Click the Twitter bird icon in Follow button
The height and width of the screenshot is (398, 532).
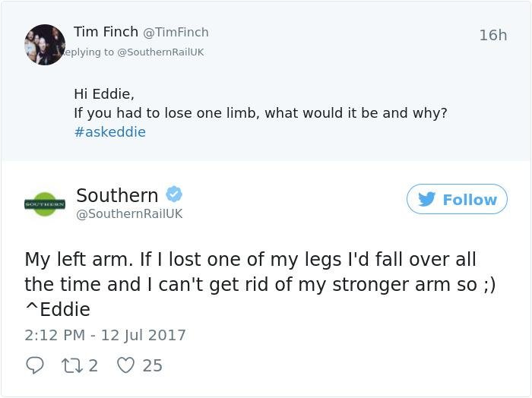(428, 199)
